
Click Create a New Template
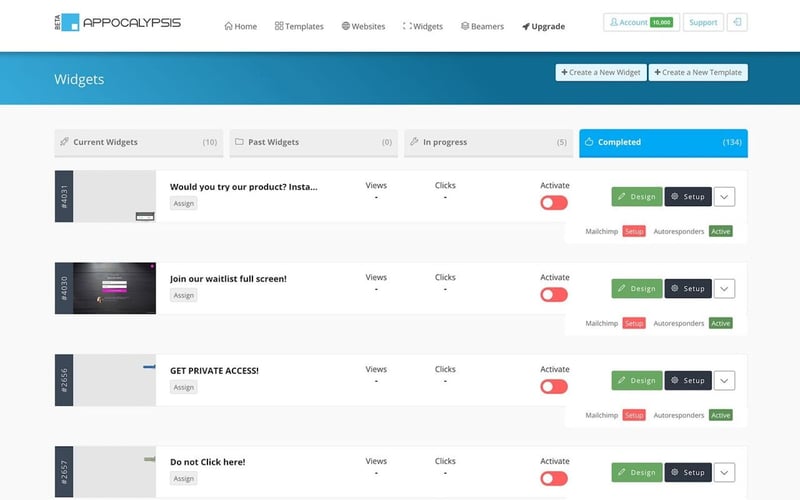(x=698, y=72)
